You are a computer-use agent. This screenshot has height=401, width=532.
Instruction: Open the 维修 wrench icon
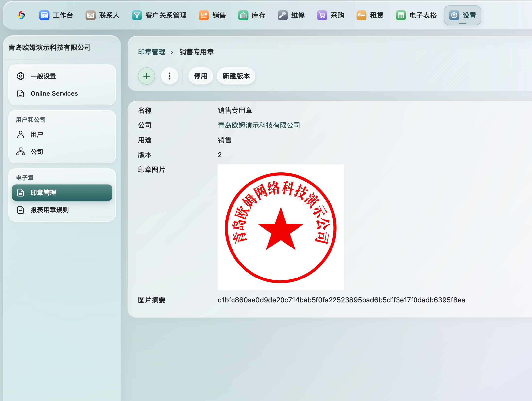tap(283, 15)
